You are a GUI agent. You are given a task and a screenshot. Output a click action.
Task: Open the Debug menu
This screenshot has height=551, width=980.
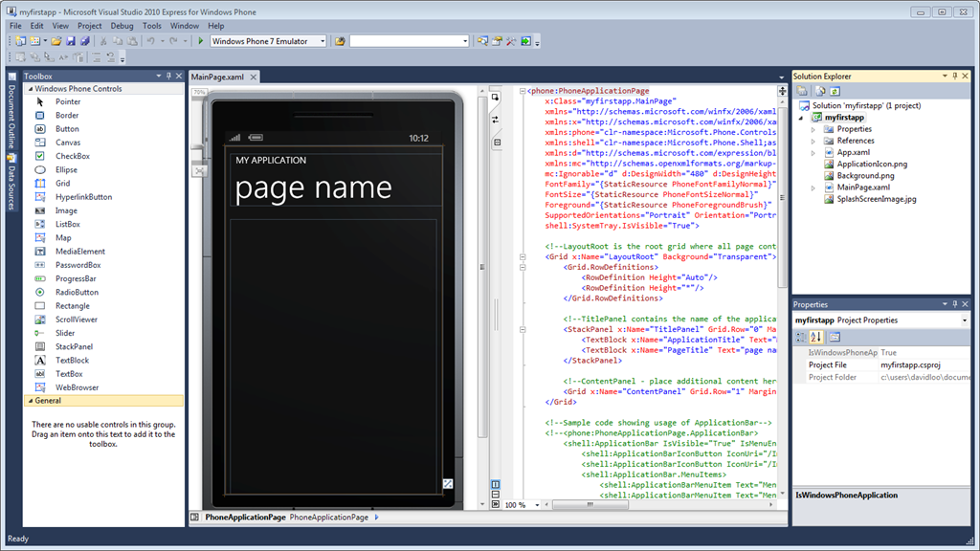(122, 26)
